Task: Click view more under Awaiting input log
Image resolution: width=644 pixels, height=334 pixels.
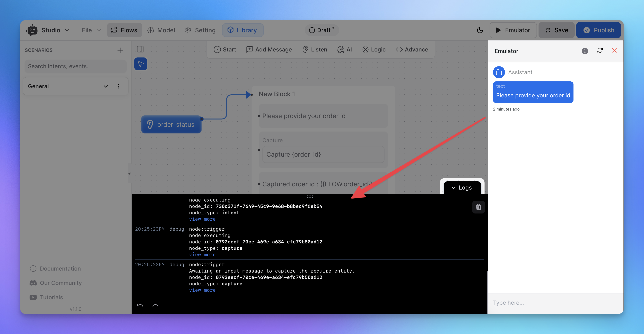Action: pyautogui.click(x=202, y=290)
